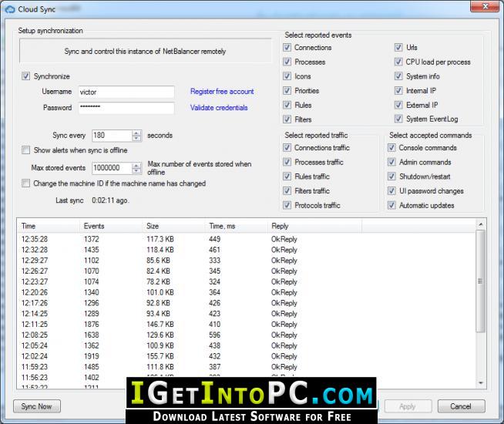Click the Cloud Sync title bar icon
The image size is (504, 424).
pyautogui.click(x=10, y=9)
